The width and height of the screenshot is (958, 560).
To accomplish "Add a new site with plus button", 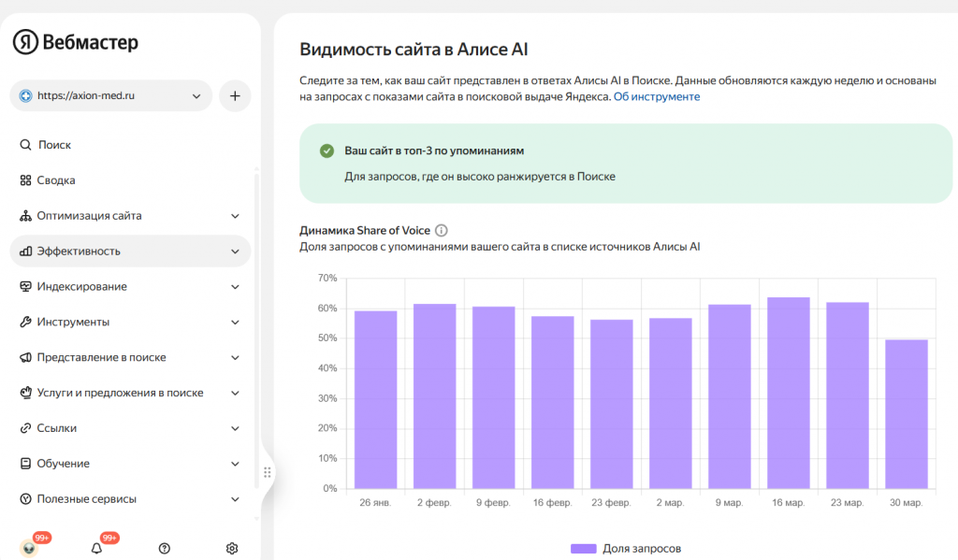I will click(235, 96).
